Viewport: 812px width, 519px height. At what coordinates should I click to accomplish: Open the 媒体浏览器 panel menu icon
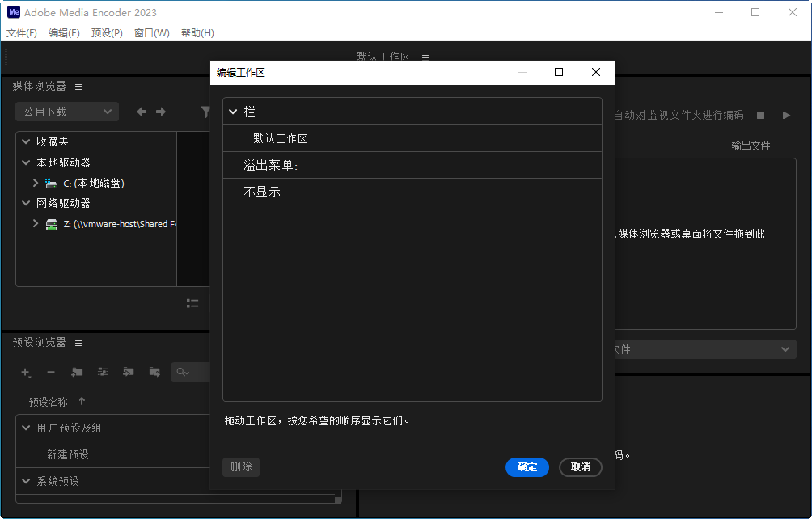pyautogui.click(x=78, y=86)
